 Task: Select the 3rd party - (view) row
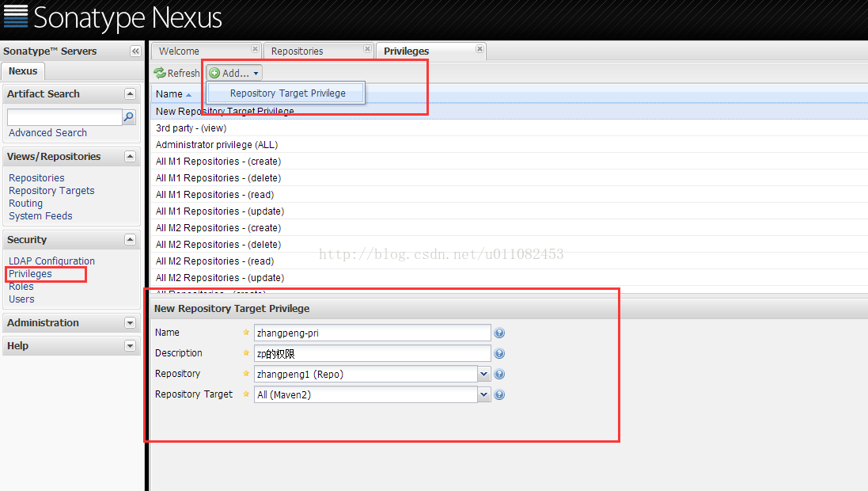coord(509,128)
